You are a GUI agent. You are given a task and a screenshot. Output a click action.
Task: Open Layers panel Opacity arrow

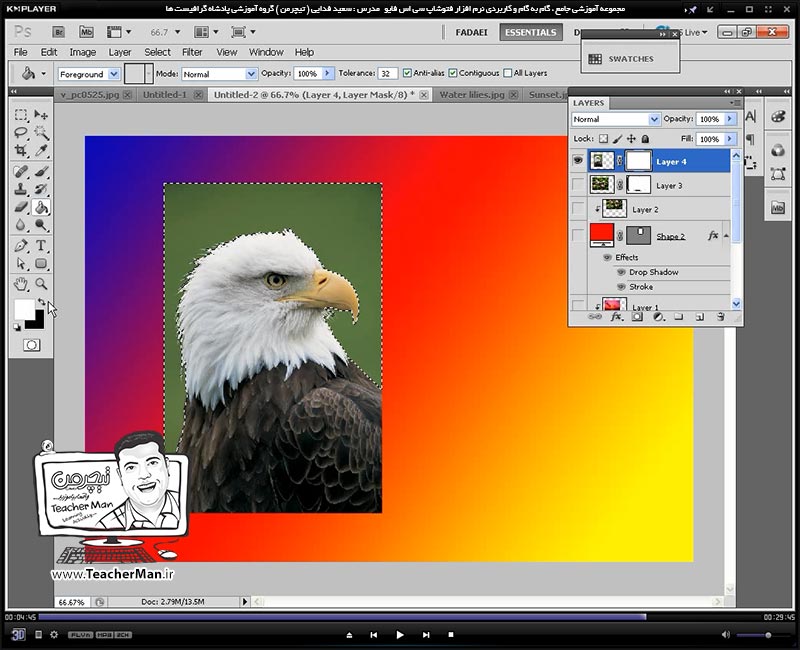coord(730,119)
